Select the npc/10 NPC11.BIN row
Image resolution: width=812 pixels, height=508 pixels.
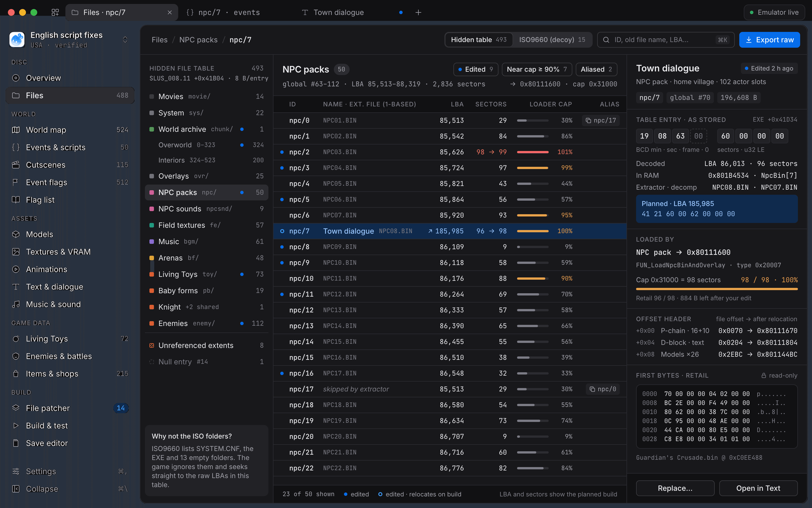[450, 278]
